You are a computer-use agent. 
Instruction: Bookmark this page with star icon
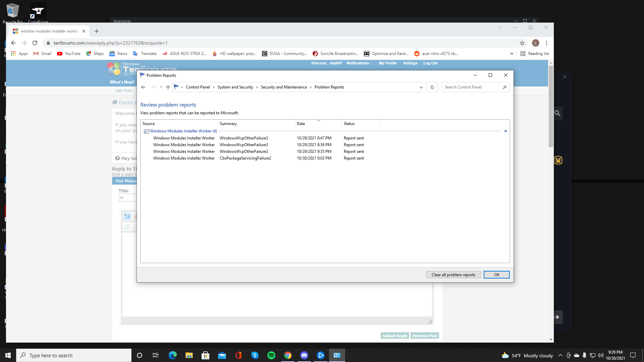(x=522, y=43)
